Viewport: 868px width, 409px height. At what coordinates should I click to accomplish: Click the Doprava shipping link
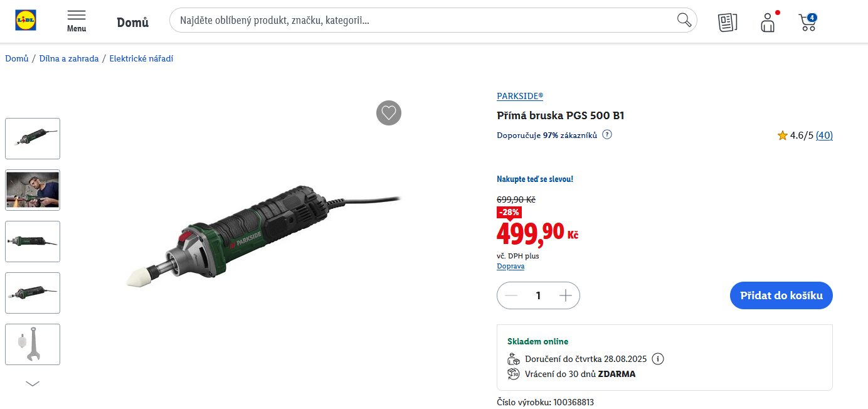pos(511,266)
